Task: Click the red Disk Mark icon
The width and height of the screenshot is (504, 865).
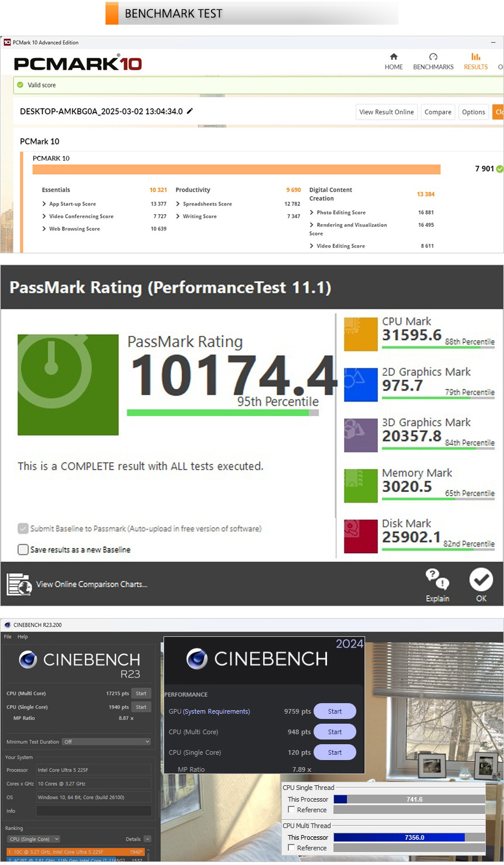Action: (x=360, y=536)
